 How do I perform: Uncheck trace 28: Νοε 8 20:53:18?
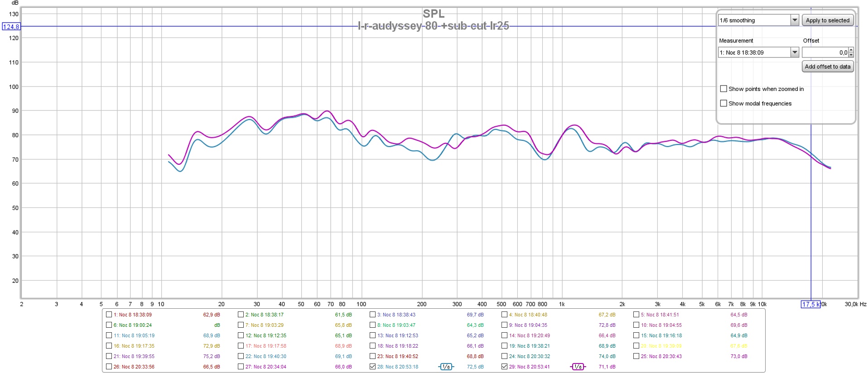372,367
